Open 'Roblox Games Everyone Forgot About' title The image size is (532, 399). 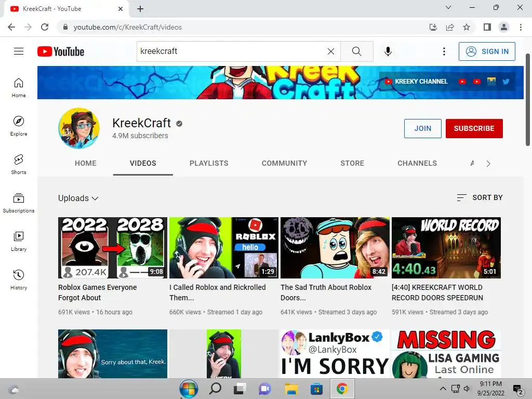(97, 292)
